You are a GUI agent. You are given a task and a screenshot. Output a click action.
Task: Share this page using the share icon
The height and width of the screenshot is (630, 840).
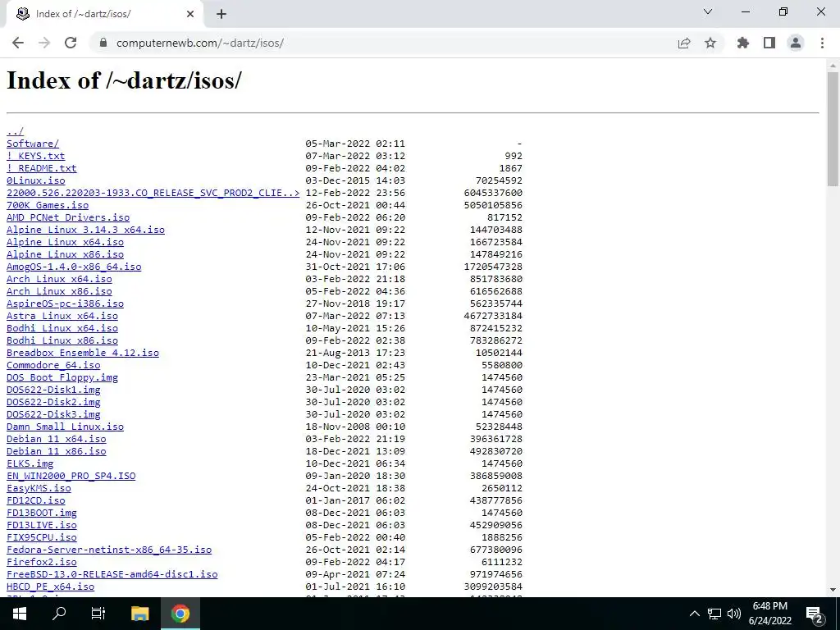pos(683,43)
